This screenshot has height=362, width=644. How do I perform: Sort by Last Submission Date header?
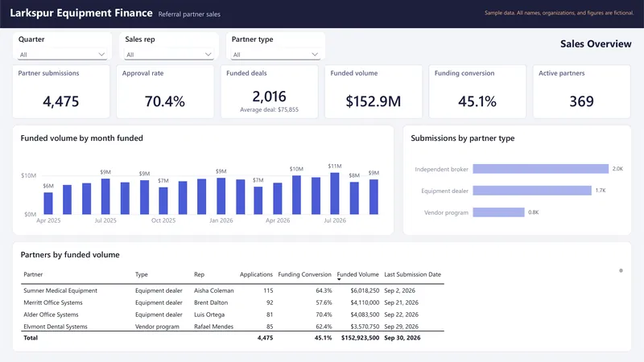(412, 274)
